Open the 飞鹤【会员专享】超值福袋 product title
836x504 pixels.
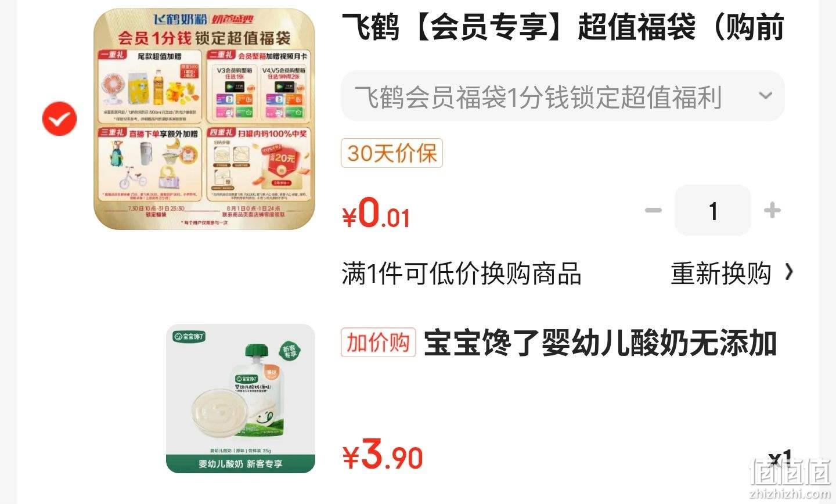pyautogui.click(x=563, y=27)
